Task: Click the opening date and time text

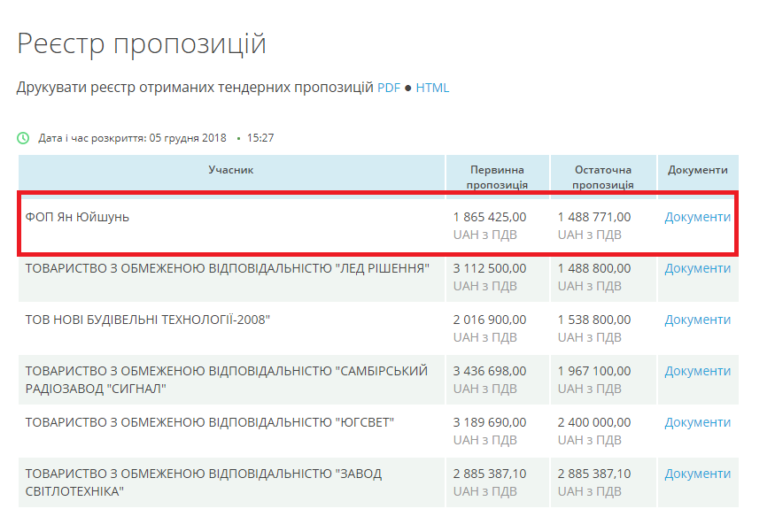Action: point(156,138)
